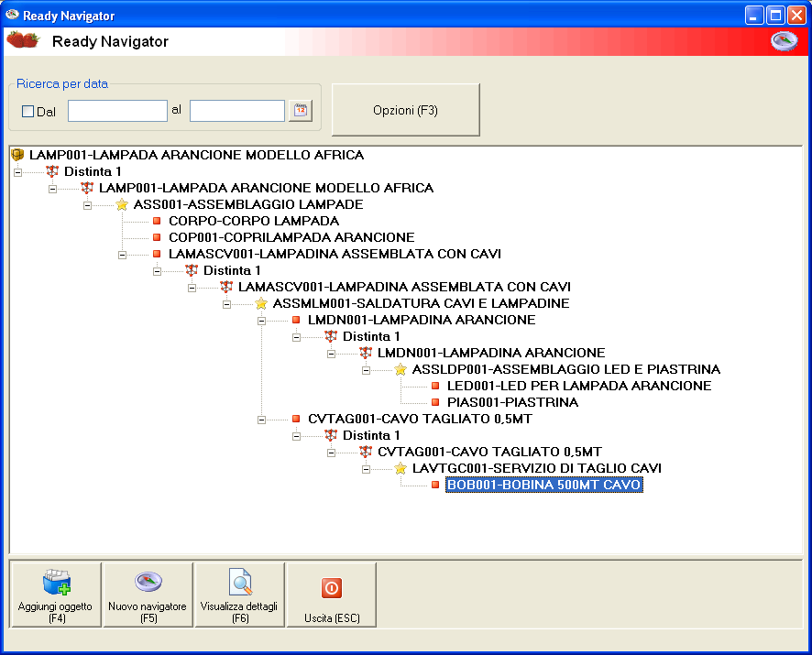Open a Nuovo navigatore (F5)
The image size is (812, 655).
pyautogui.click(x=148, y=595)
